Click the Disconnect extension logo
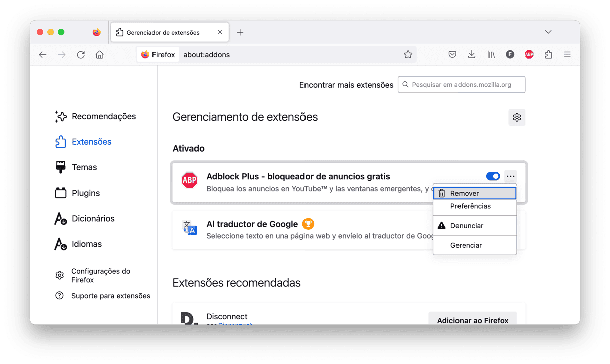 click(189, 319)
